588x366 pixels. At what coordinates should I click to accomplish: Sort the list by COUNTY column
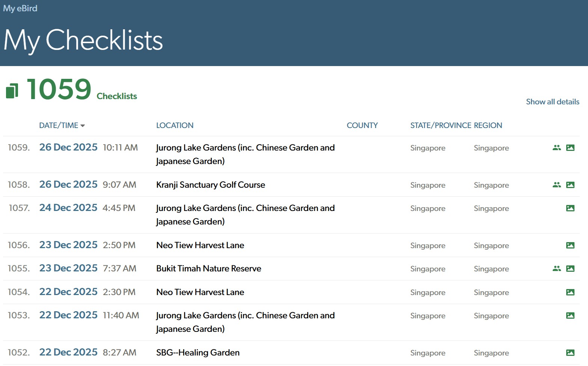coord(362,125)
